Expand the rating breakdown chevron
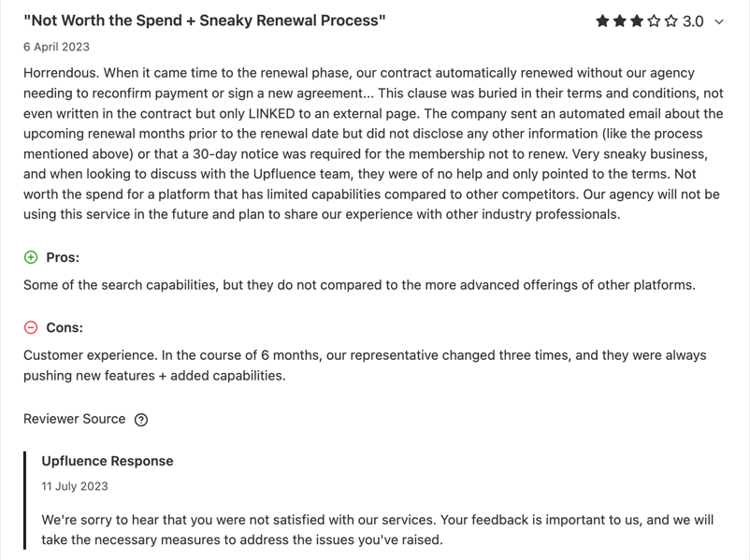The width and height of the screenshot is (750, 560). (x=719, y=22)
